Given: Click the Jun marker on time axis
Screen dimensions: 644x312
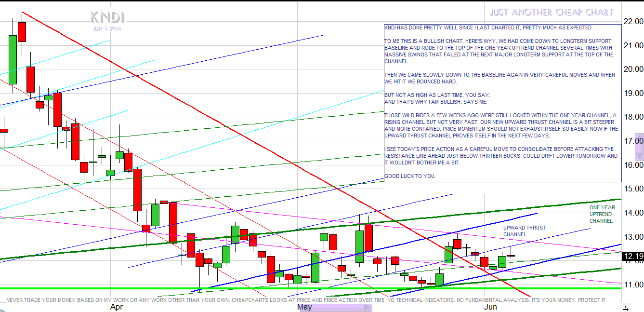Looking at the screenshot, I should (489, 307).
